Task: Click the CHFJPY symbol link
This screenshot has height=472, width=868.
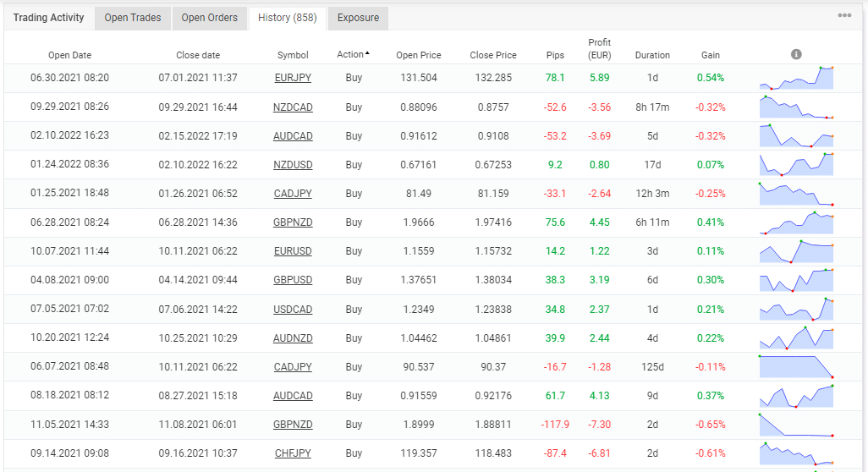Action: tap(293, 453)
